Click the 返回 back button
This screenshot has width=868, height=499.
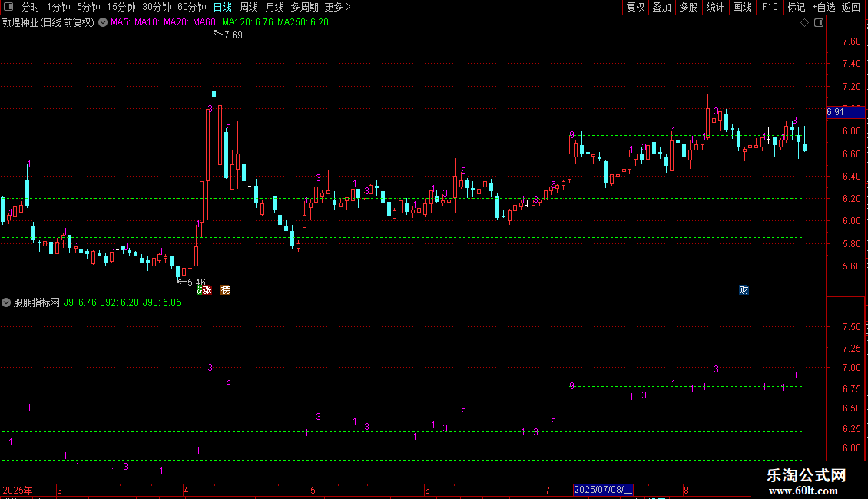coord(851,7)
